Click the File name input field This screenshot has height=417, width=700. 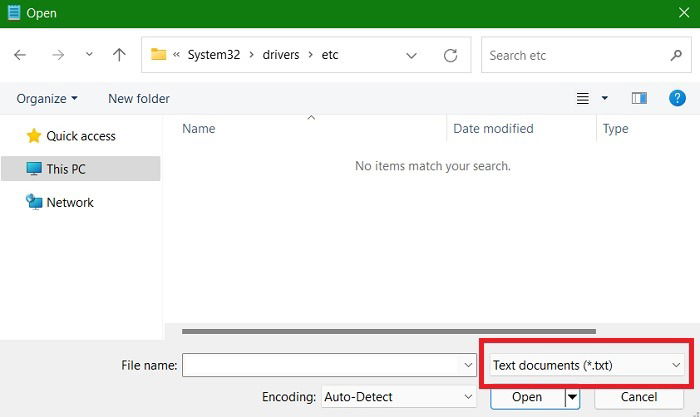tap(320, 366)
